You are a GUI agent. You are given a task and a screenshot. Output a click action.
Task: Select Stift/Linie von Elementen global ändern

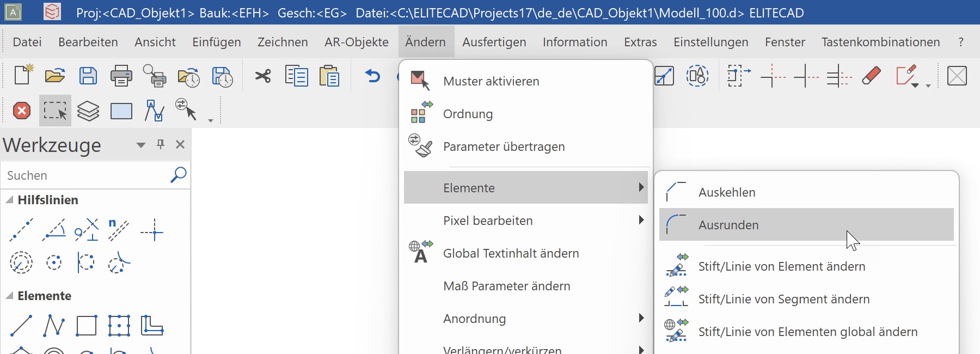coord(806,331)
